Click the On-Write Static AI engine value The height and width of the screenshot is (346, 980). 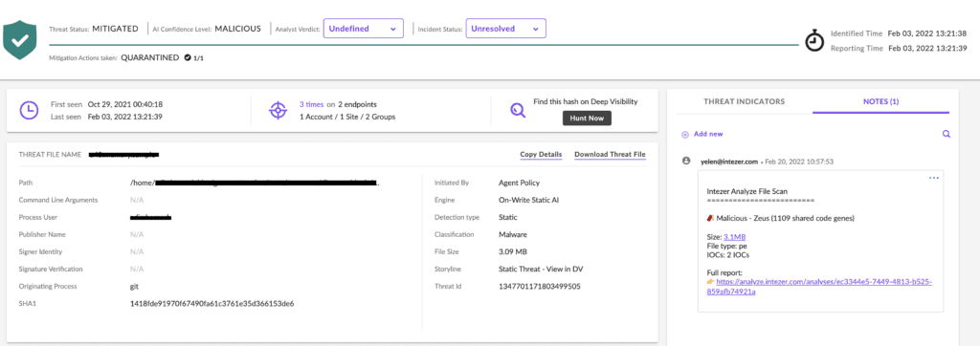(x=529, y=201)
